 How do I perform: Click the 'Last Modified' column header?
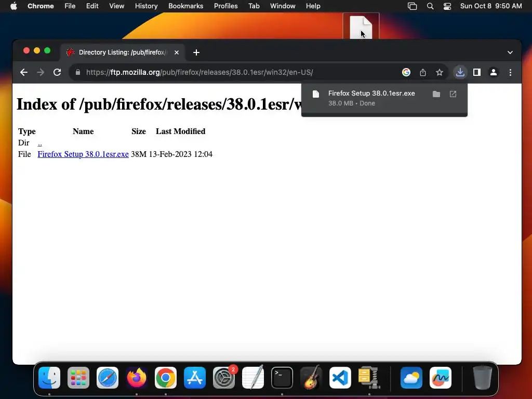click(180, 131)
